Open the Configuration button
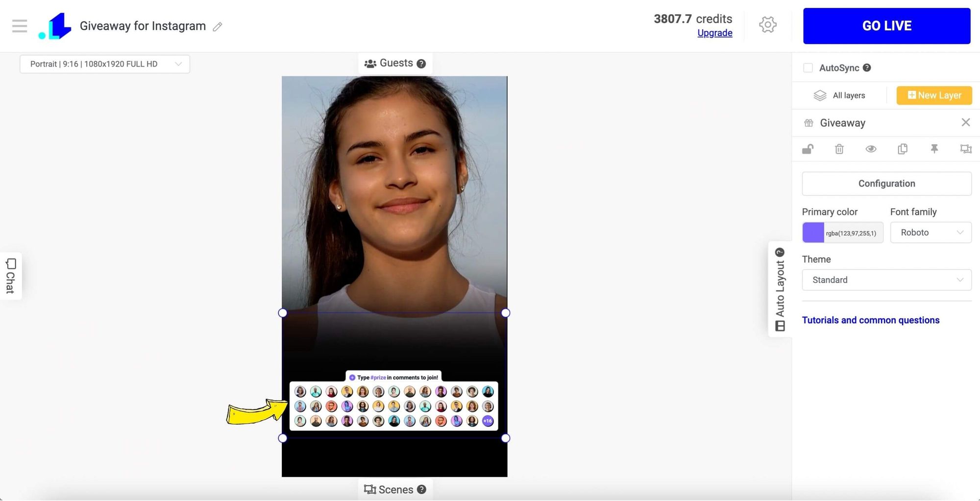This screenshot has height=501, width=980. 886,184
